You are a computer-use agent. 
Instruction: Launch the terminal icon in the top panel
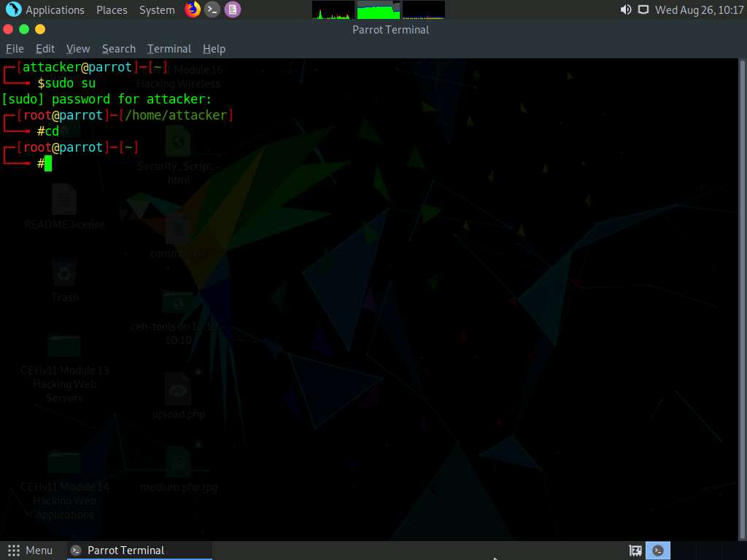pos(212,9)
